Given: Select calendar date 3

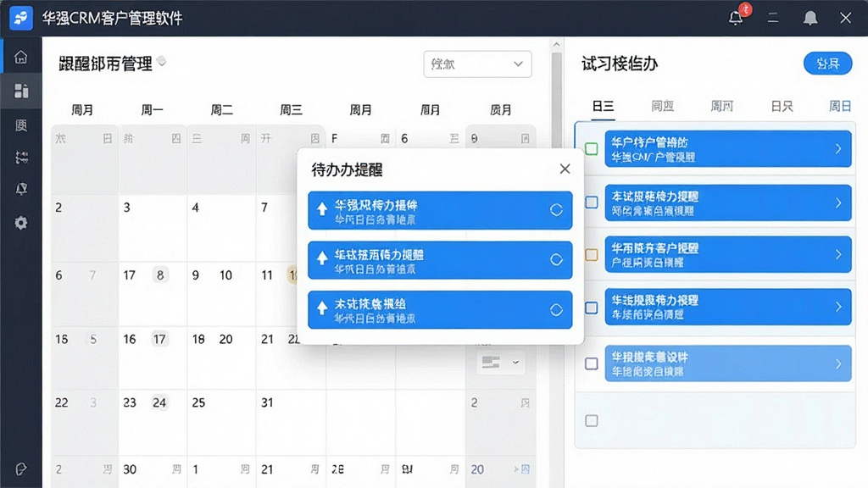Looking at the screenshot, I should (x=127, y=208).
